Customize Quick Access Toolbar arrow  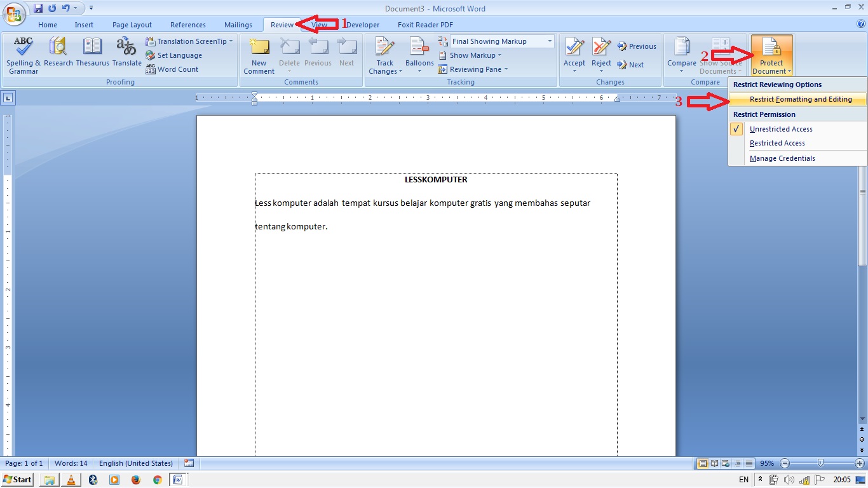pos(91,8)
